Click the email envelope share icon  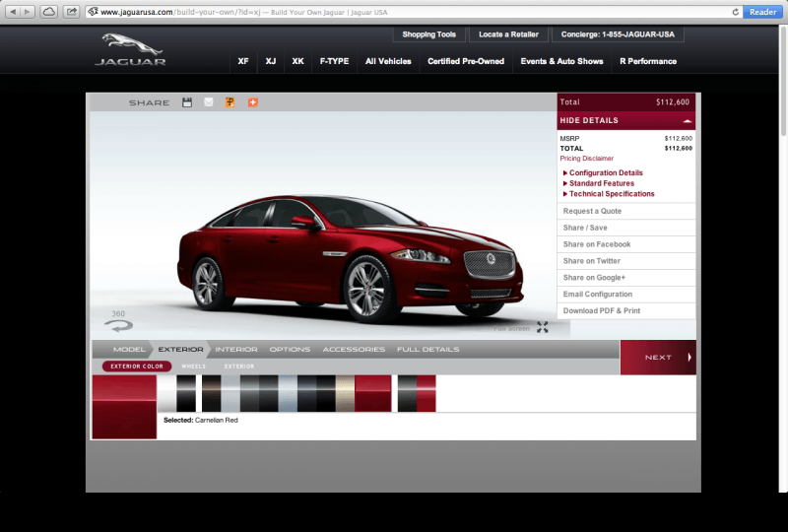[x=209, y=102]
